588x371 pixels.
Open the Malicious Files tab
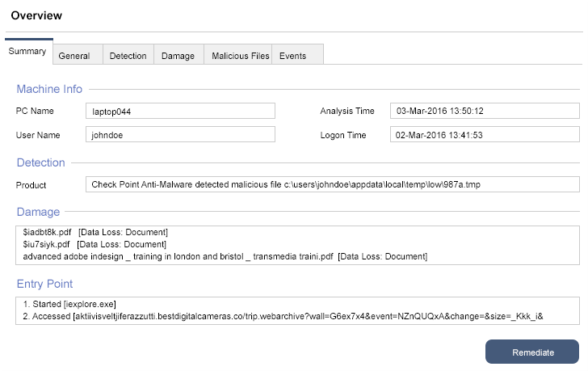coord(237,55)
